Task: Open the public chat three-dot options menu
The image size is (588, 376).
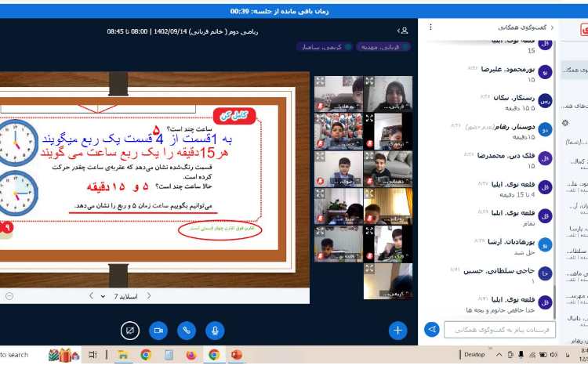Action: (x=430, y=27)
